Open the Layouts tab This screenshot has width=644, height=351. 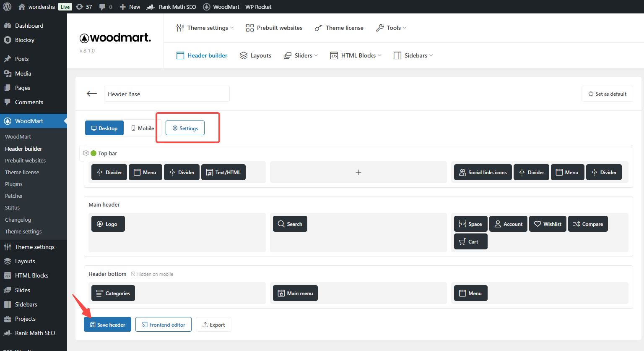(255, 55)
